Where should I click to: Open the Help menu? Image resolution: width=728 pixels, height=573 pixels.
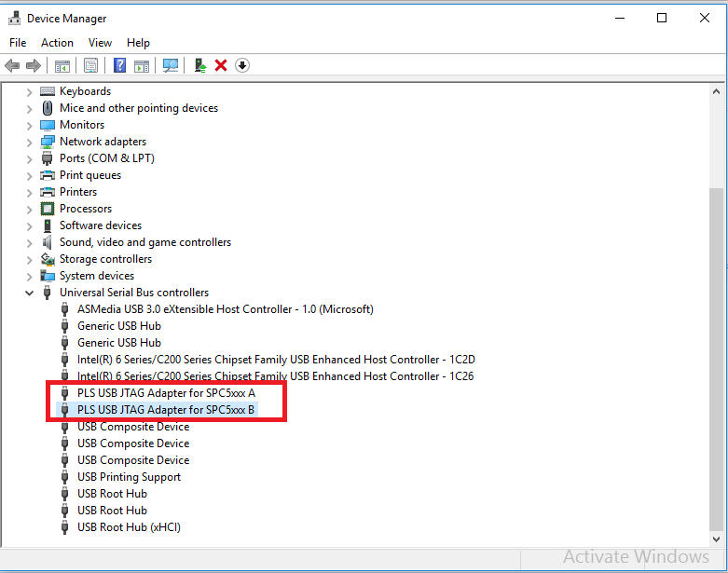(138, 43)
